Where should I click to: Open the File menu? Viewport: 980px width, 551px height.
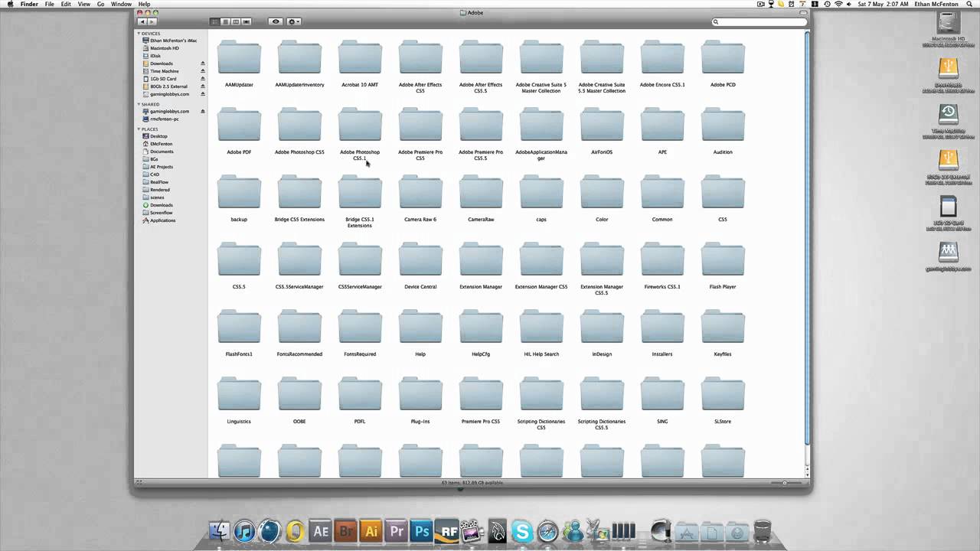click(49, 4)
